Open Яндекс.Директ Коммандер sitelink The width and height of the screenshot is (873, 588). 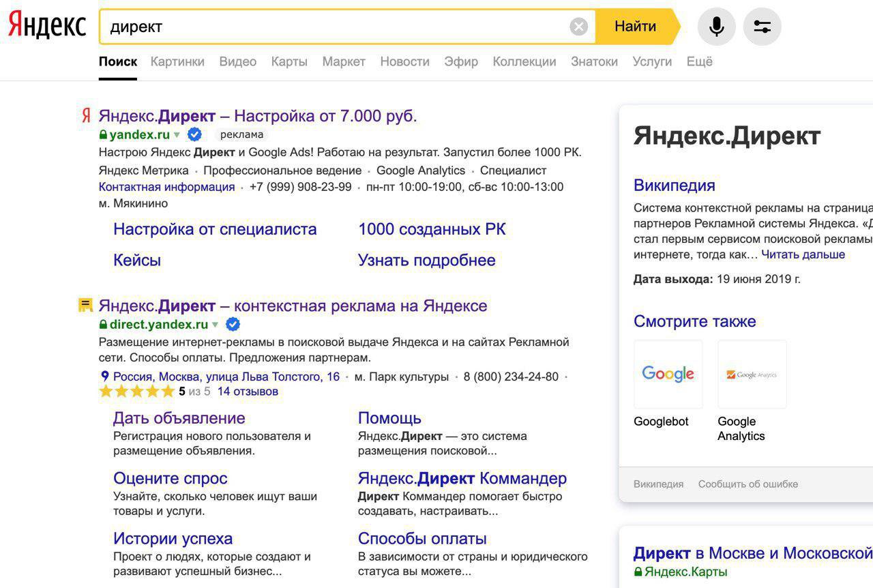coord(462,478)
